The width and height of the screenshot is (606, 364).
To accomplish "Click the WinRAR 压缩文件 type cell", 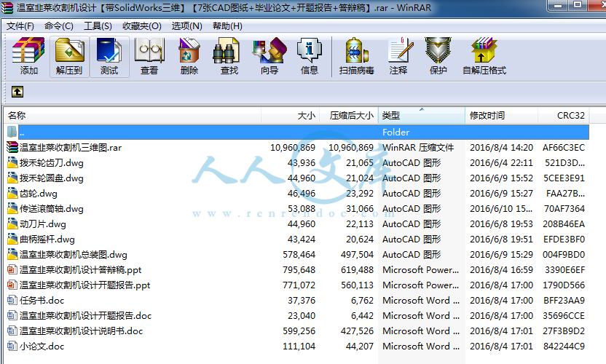I will (x=418, y=147).
